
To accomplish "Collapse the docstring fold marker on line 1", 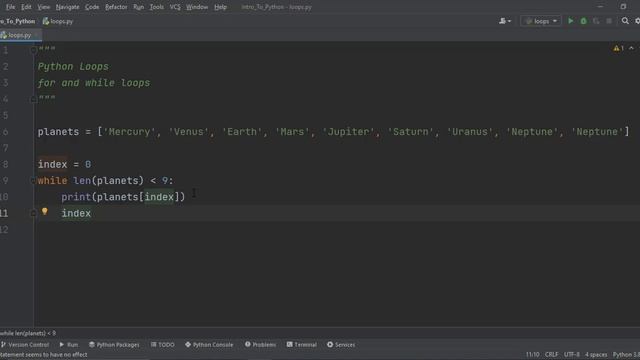I will point(34,50).
